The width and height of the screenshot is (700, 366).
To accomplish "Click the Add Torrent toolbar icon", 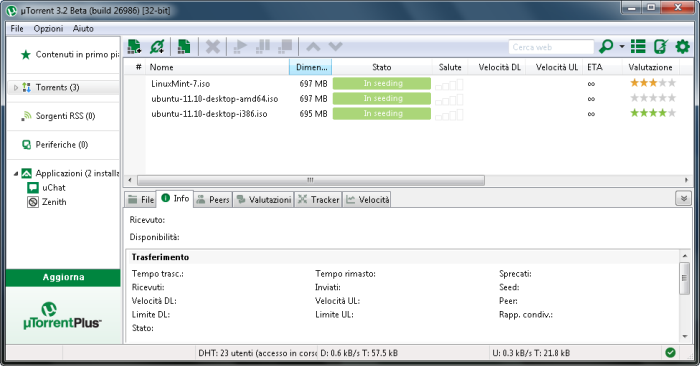I will pyautogui.click(x=134, y=46).
